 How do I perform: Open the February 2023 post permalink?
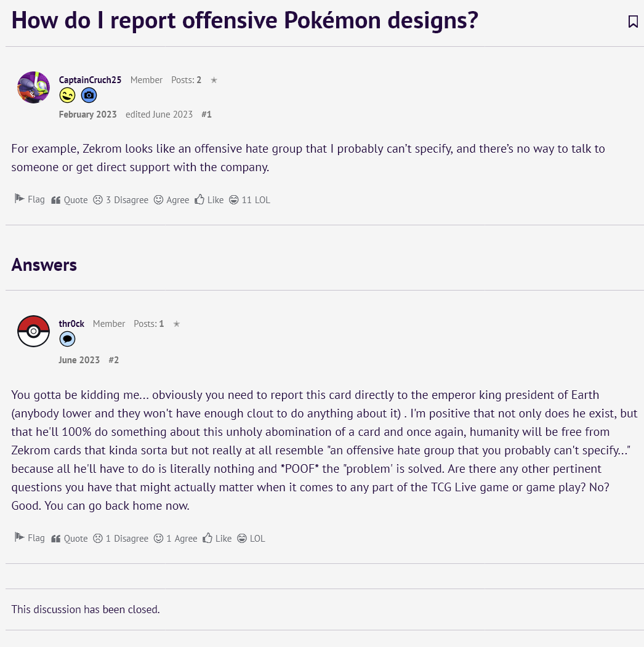(87, 115)
